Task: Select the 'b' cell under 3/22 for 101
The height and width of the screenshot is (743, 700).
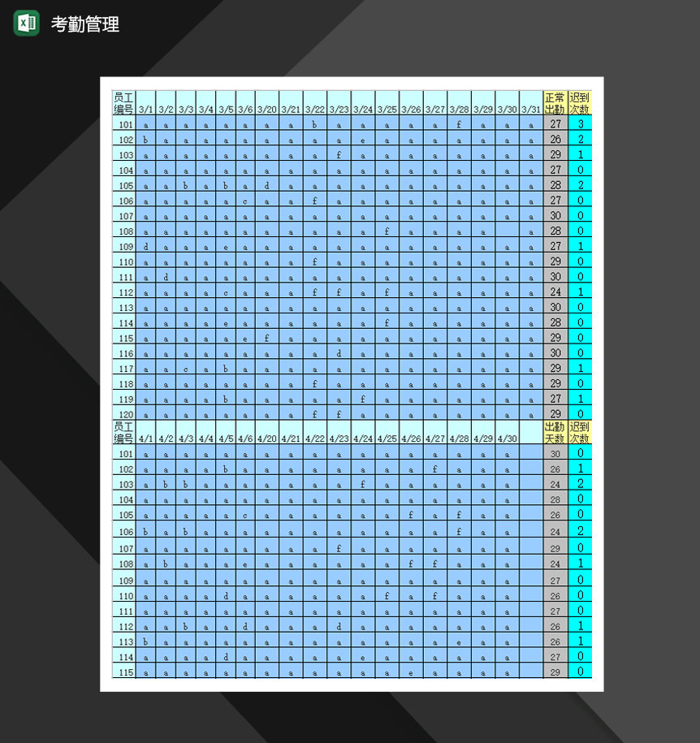Action: [x=314, y=124]
